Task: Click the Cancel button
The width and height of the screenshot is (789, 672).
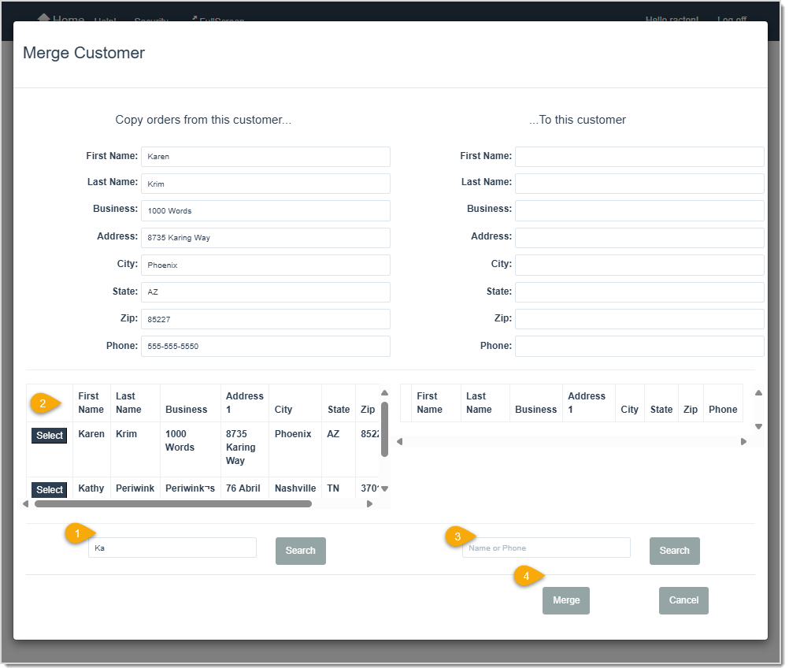Action: pos(683,600)
